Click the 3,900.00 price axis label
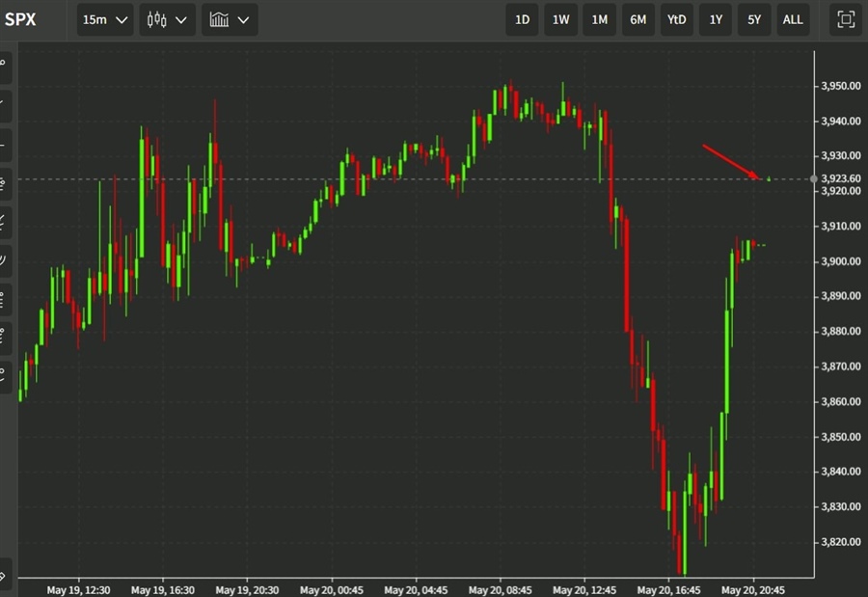Viewport: 868px width, 597px height. (x=841, y=261)
